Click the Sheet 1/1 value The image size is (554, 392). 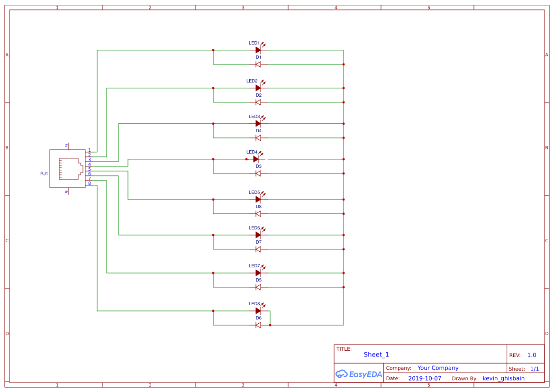[535, 368]
